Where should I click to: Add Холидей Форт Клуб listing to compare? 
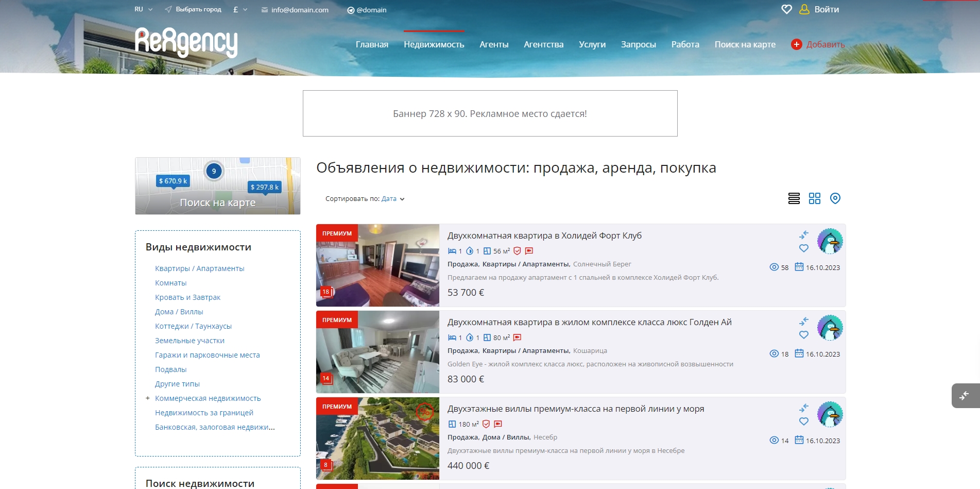(x=803, y=235)
